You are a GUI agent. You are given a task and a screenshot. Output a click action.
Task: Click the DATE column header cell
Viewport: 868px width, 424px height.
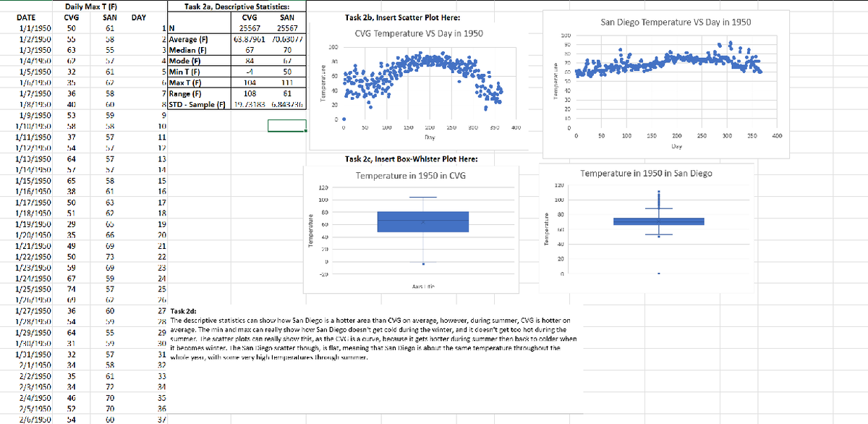point(27,17)
